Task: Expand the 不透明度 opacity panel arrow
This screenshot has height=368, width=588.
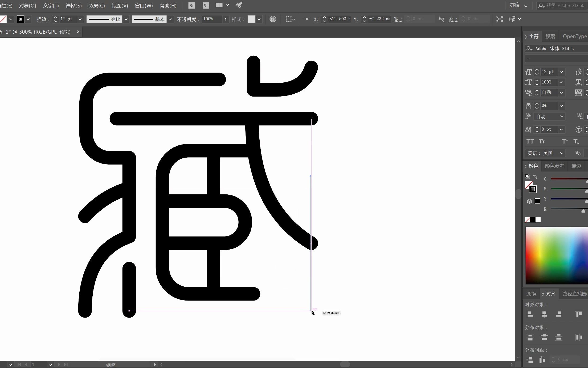Action: click(x=226, y=19)
